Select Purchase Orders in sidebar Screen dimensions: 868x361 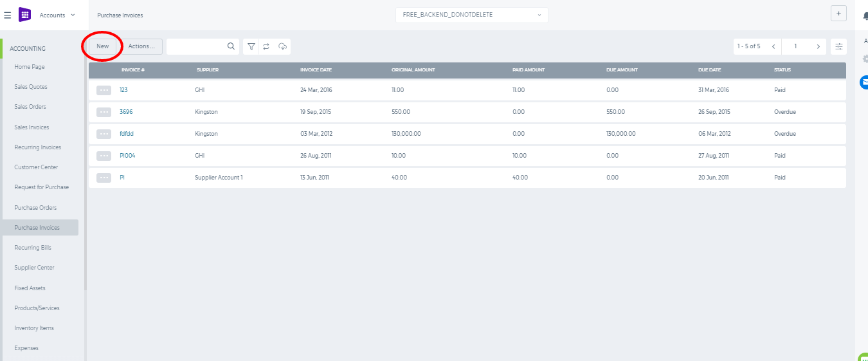[x=35, y=208]
